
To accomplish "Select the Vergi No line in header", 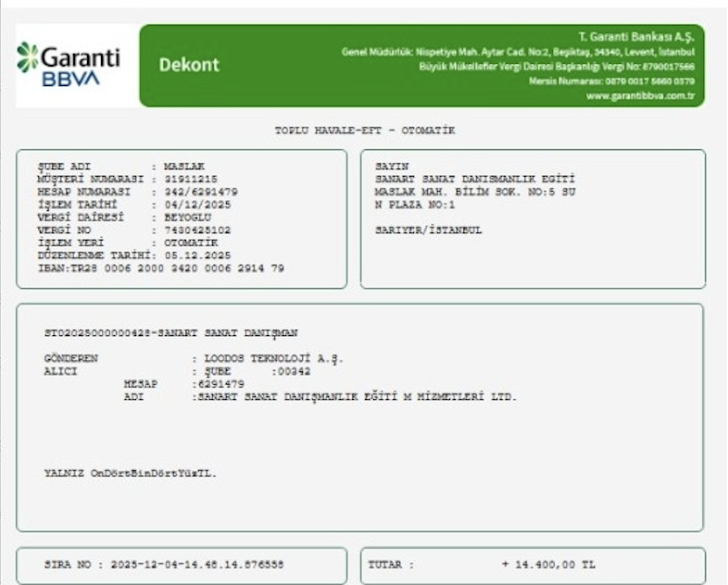I will tap(557, 67).
